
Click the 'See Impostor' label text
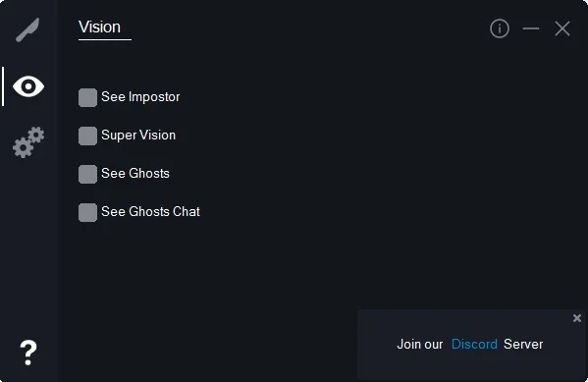140,97
